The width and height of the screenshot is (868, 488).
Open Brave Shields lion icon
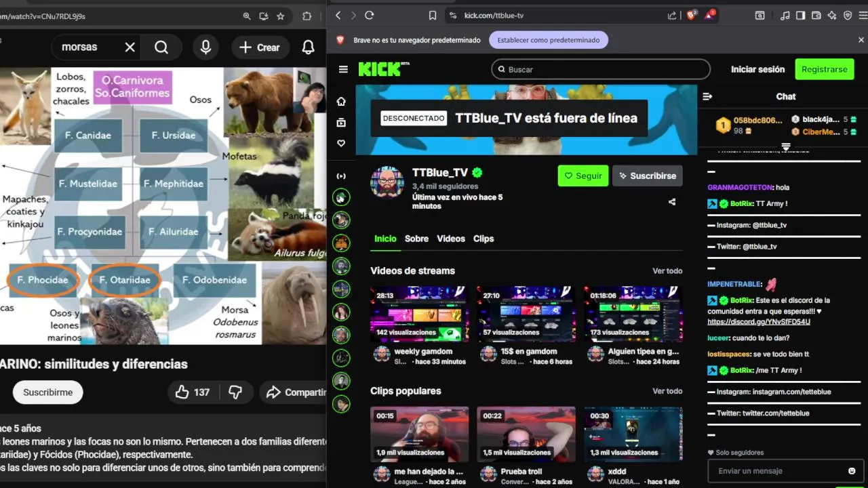(692, 15)
